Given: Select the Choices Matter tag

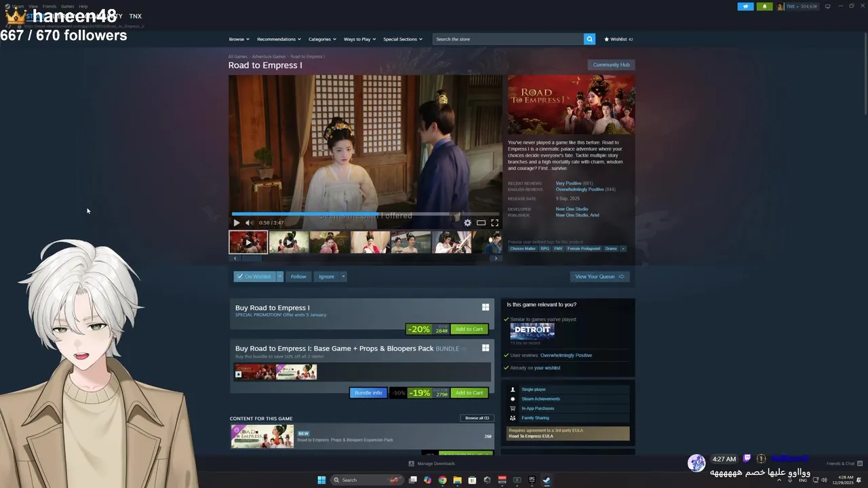Looking at the screenshot, I should coord(523,249).
